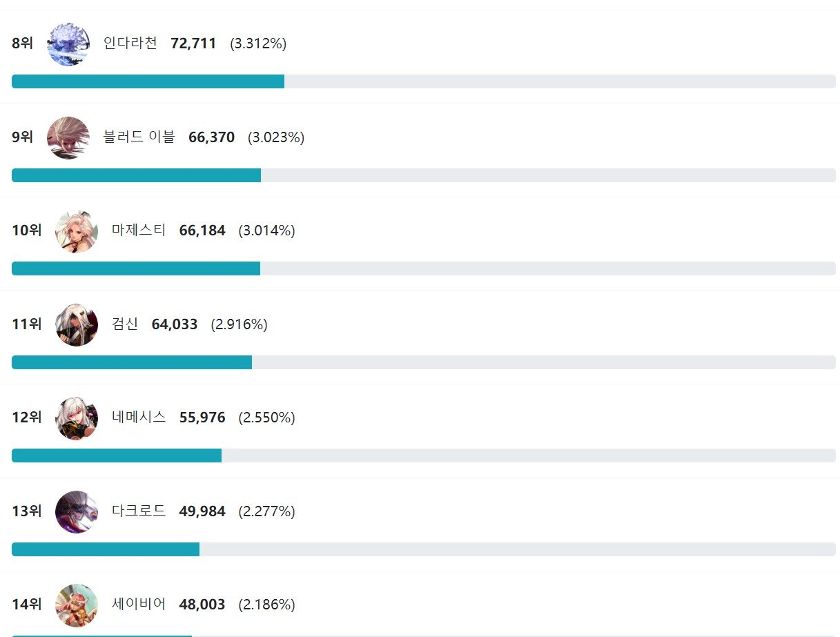The width and height of the screenshot is (840, 637).
Task: Open the 세이비어 name link
Action: [139, 605]
